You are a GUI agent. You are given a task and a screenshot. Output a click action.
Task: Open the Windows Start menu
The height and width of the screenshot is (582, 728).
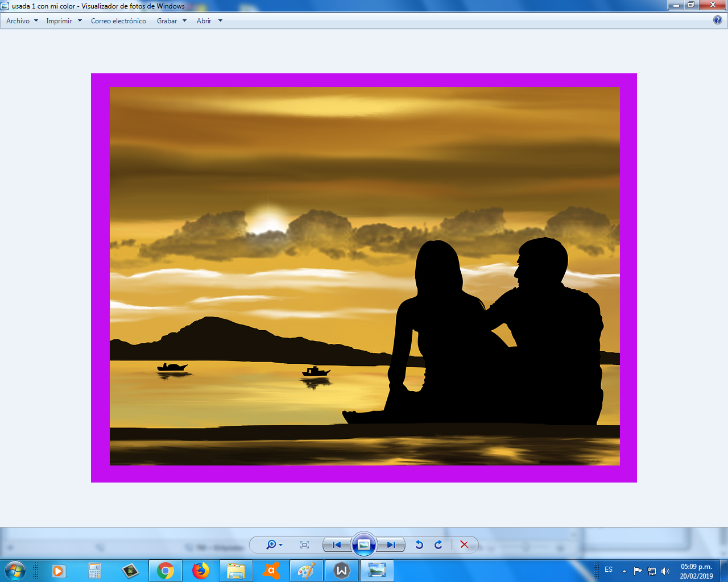(x=15, y=570)
